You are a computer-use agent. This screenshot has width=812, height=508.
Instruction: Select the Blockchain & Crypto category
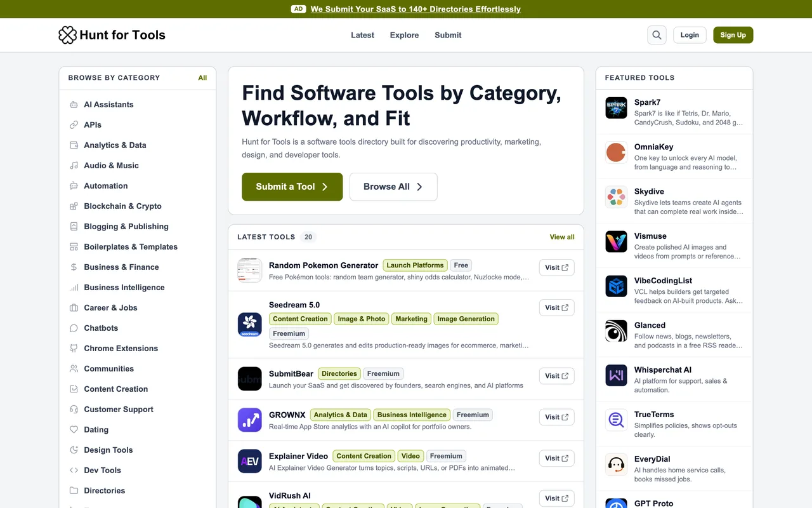(138, 206)
